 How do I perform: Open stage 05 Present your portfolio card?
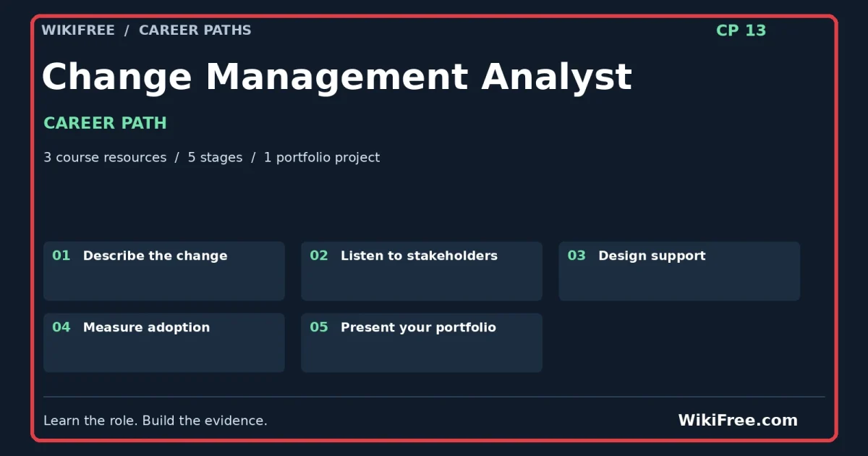pos(422,343)
